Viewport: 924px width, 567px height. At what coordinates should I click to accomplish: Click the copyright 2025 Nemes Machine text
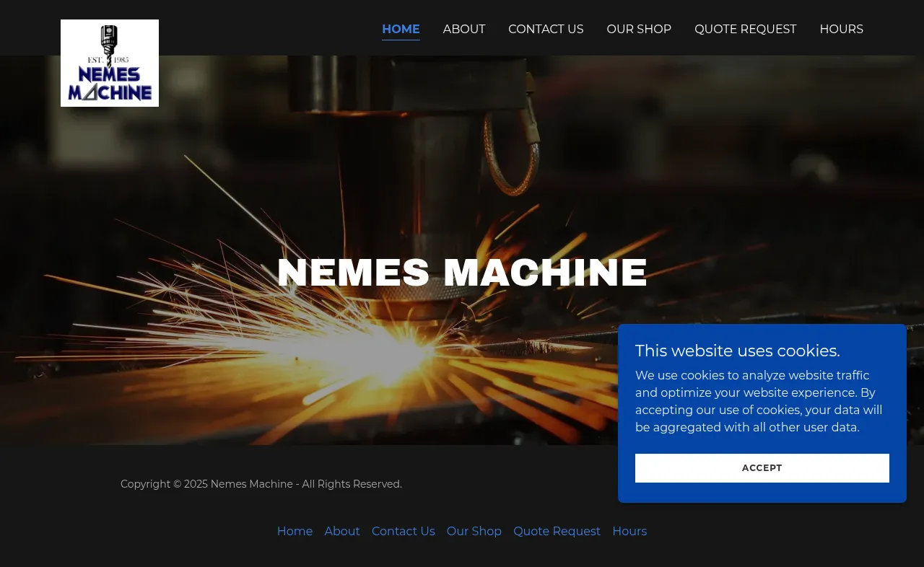point(261,484)
